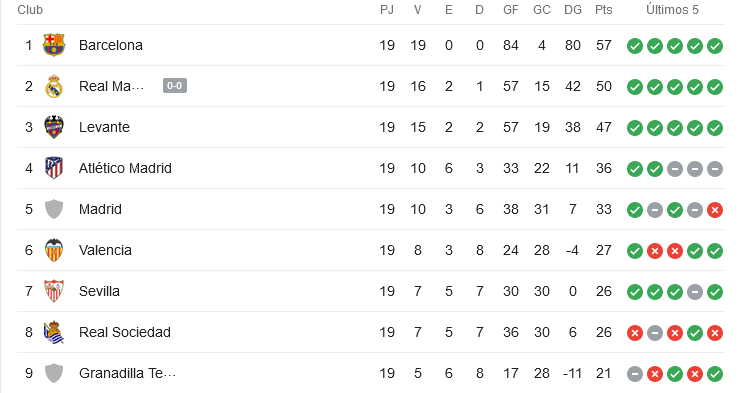The image size is (753, 393).
Task: Select the Real Sociedad team name
Action: [125, 332]
